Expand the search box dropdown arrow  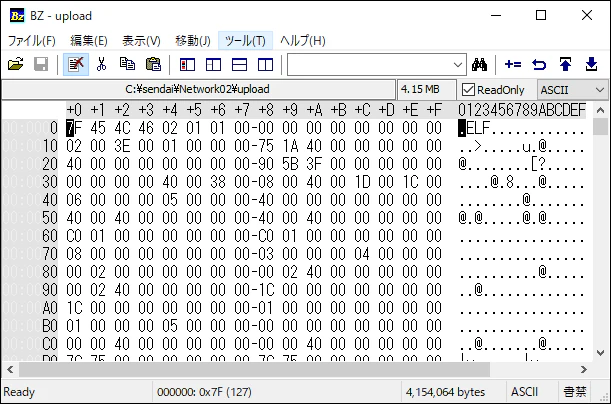458,65
